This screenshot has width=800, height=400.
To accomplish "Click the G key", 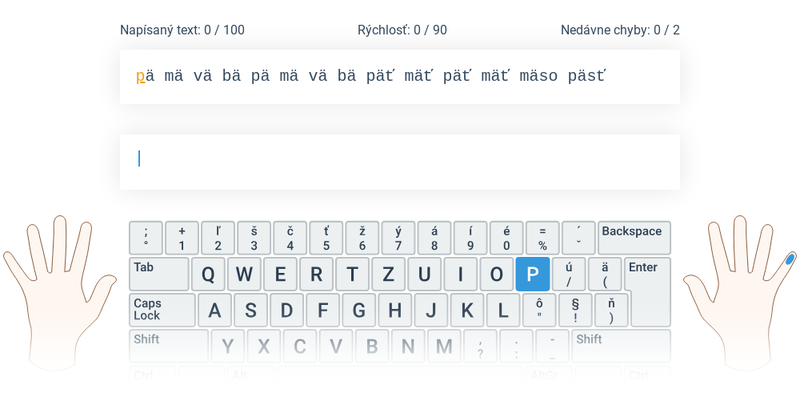I will click(359, 310).
